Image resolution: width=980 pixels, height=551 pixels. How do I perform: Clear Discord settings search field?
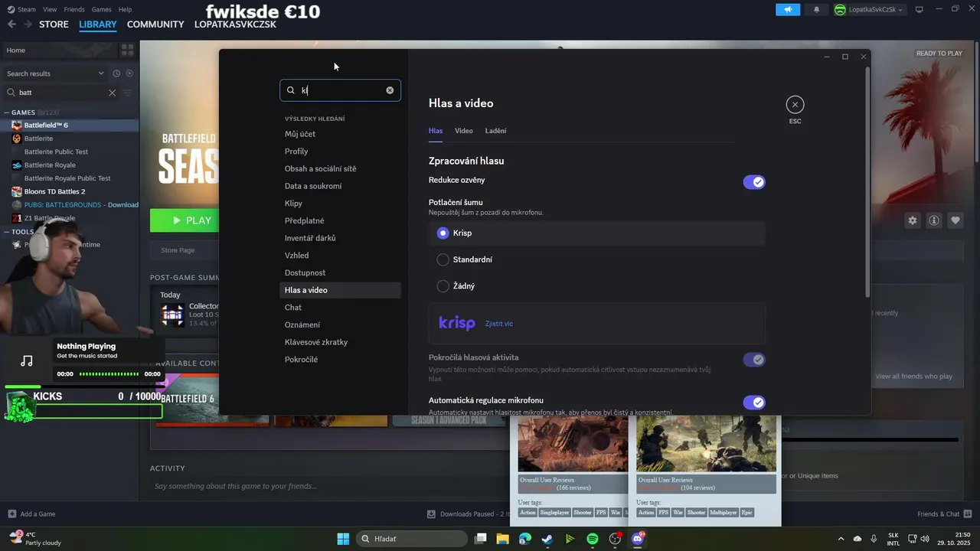[390, 90]
